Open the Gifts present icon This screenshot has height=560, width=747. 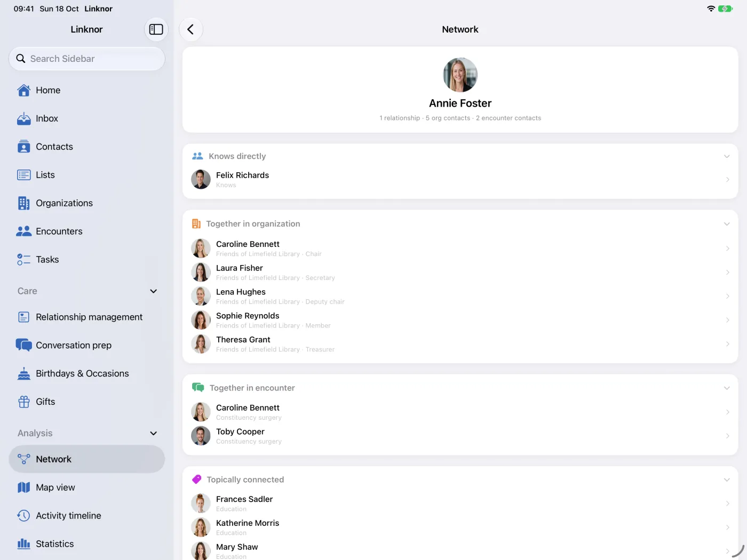tap(24, 402)
